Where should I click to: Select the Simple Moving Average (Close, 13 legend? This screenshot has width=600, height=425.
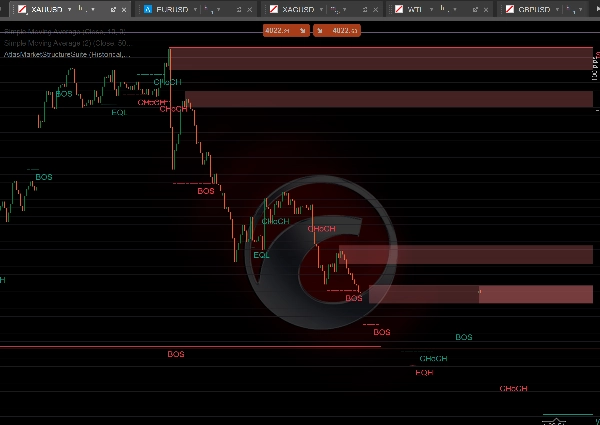click(65, 31)
